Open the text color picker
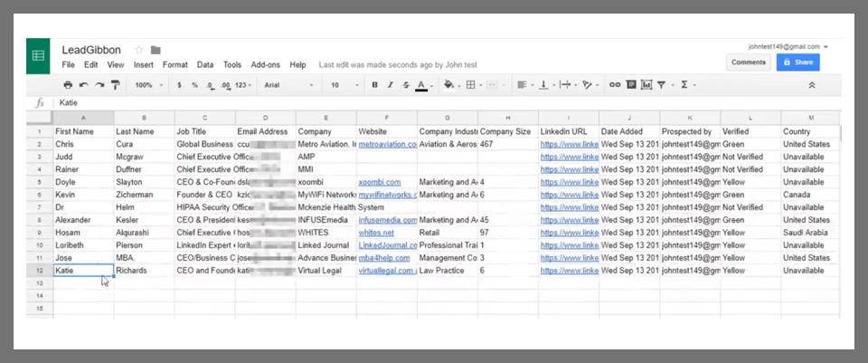 (x=420, y=85)
